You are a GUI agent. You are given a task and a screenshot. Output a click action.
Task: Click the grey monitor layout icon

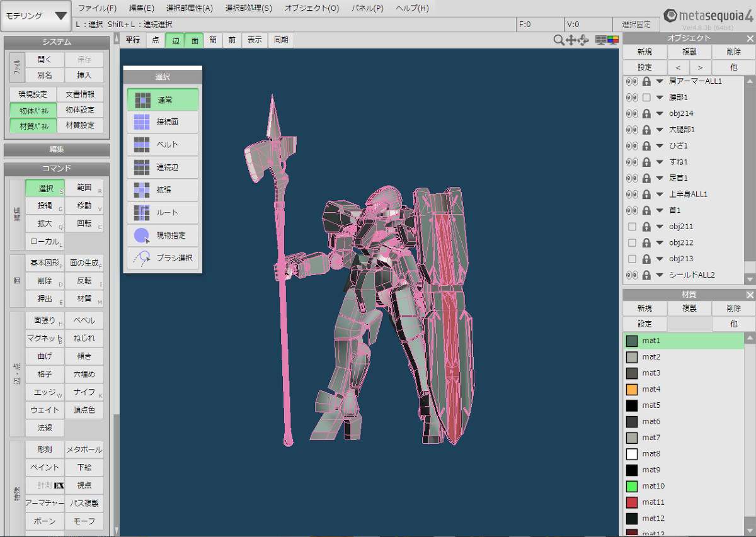601,40
